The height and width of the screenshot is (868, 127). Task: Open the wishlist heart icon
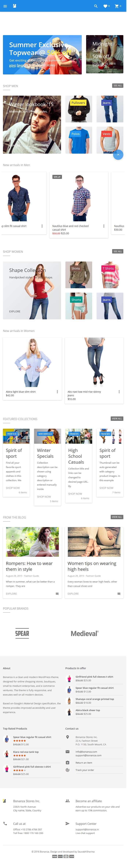point(105,6)
